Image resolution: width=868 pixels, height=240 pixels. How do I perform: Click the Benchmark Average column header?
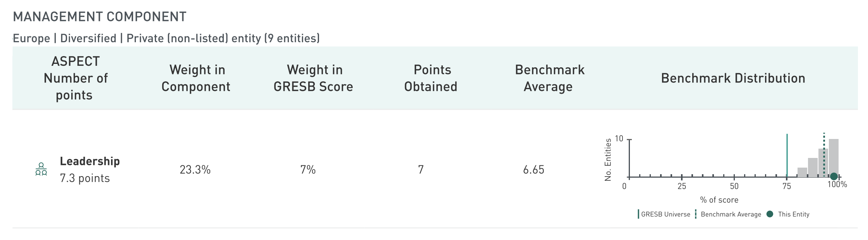point(549,78)
